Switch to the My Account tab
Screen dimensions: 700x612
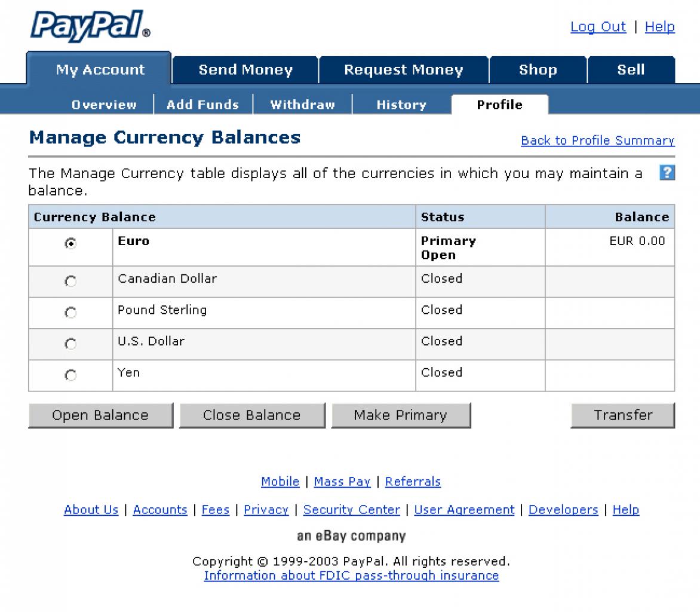99,69
